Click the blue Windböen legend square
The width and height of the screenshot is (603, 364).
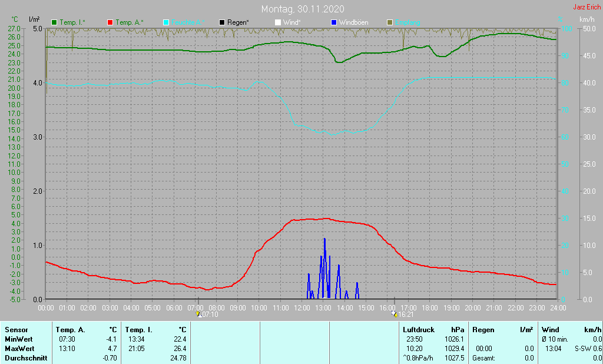tap(334, 22)
